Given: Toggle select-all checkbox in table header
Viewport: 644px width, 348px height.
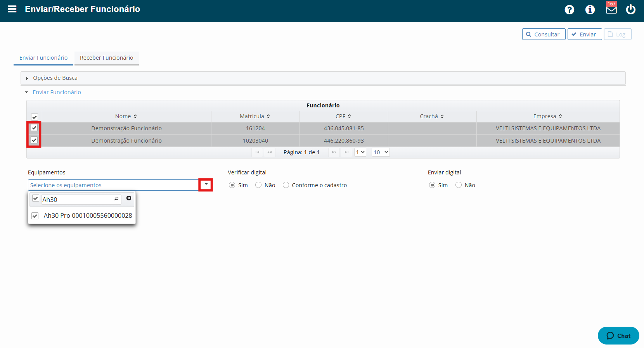Looking at the screenshot, I should point(35,117).
